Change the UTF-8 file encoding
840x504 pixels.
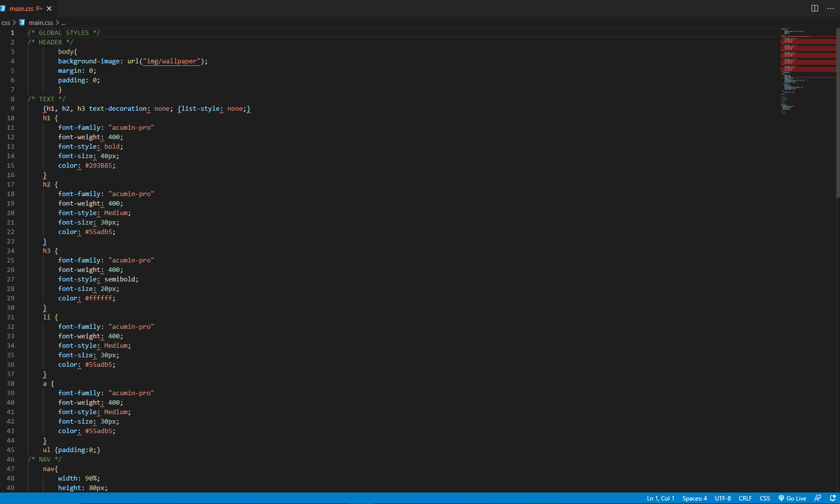(x=723, y=499)
